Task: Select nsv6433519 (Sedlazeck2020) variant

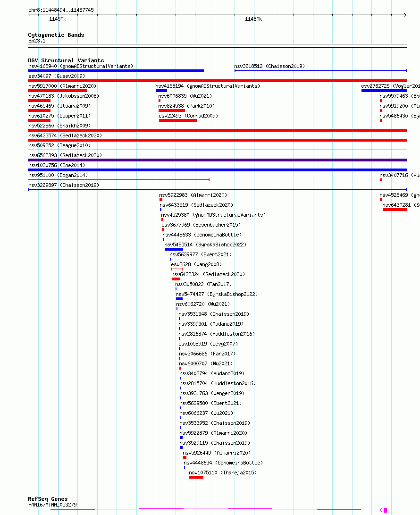Action: (196, 204)
